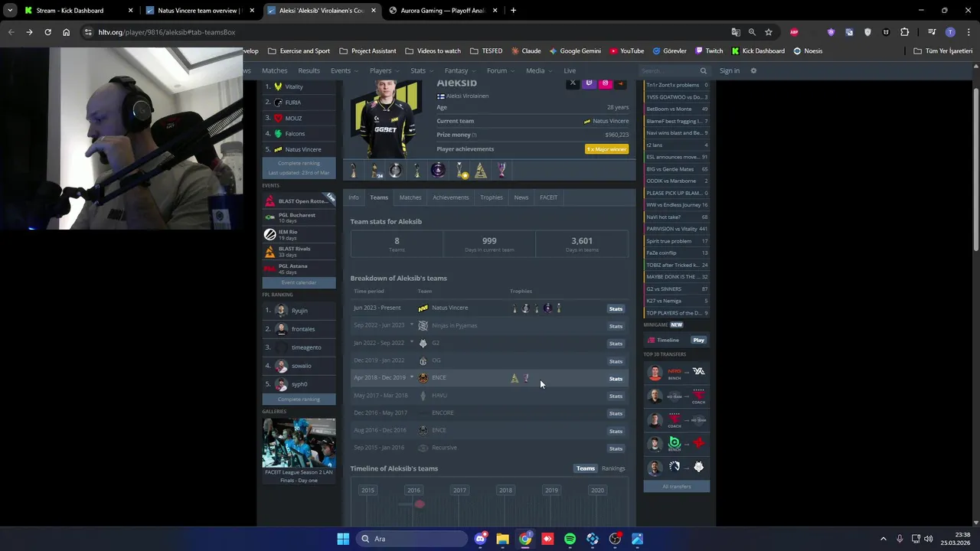Click Sign in link

[x=730, y=70]
